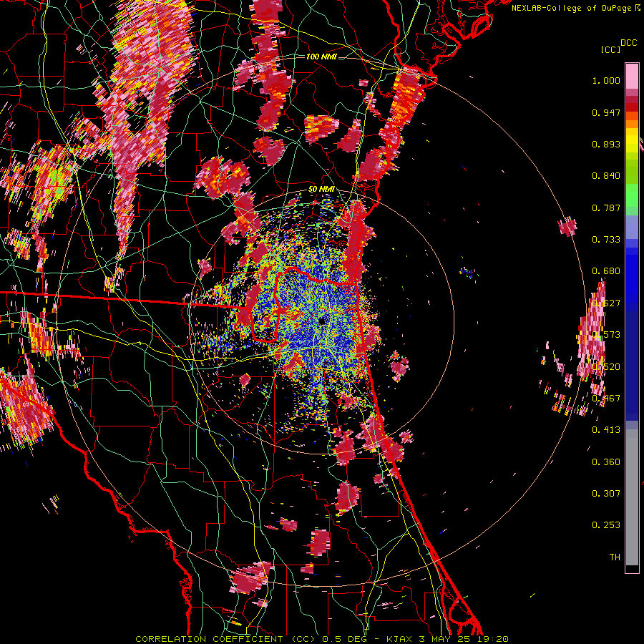The height and width of the screenshot is (644, 644).
Task: Click the 1.000 scale value
Action: click(606, 81)
